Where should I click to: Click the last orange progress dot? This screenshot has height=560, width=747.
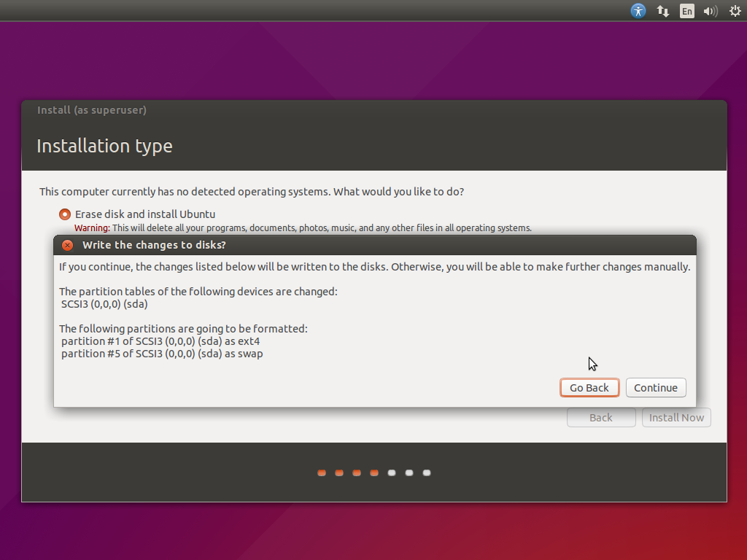[374, 473]
